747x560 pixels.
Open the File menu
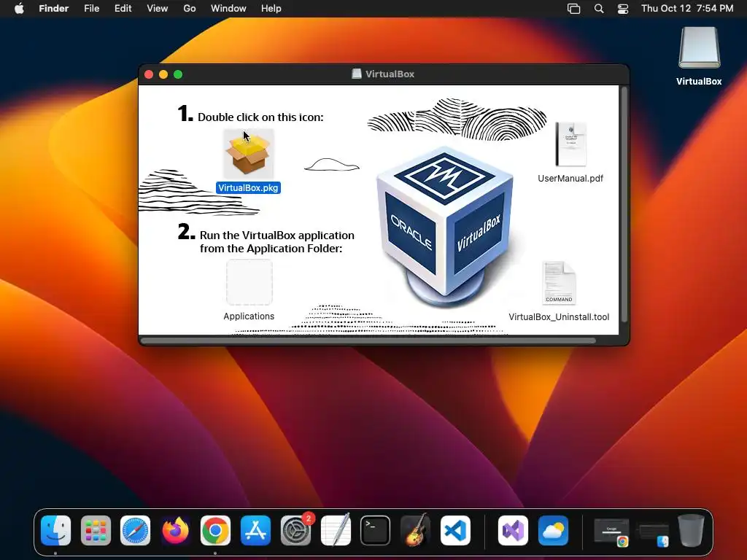point(91,9)
